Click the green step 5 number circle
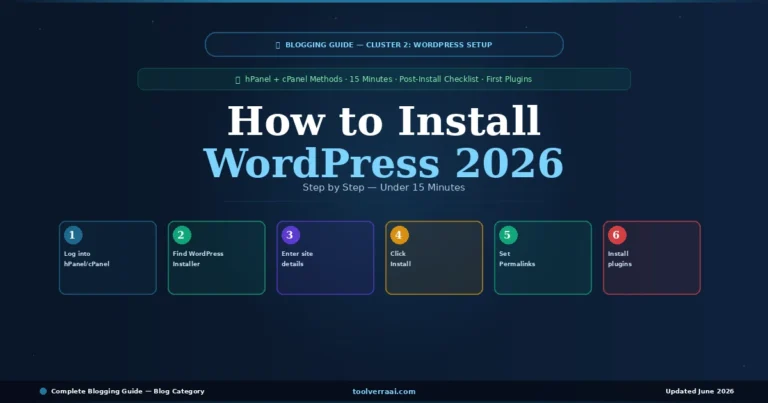 [508, 235]
